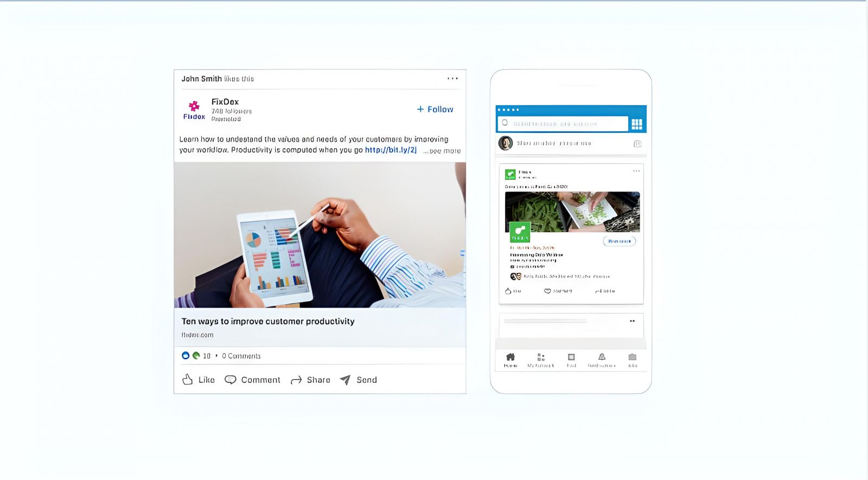This screenshot has height=480, width=868.
Task: Open the bit.ly link in post text
Action: (x=391, y=150)
